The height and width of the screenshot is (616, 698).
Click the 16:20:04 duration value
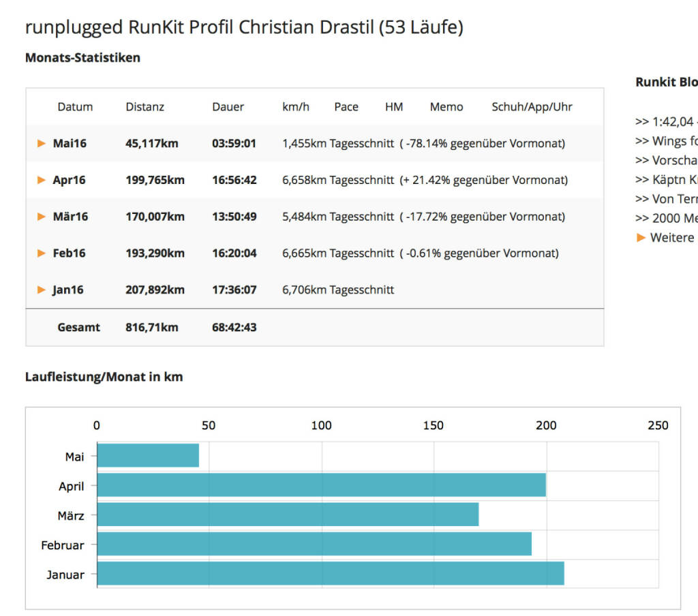coord(234,253)
